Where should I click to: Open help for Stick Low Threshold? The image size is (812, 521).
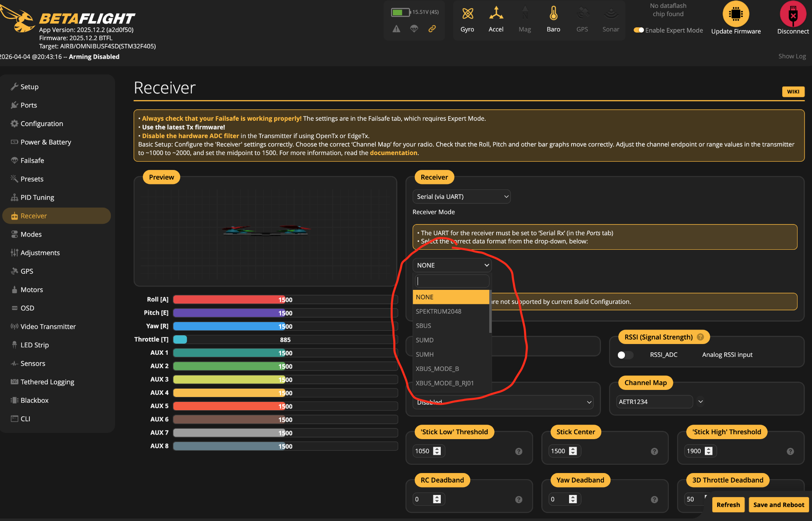(x=519, y=452)
